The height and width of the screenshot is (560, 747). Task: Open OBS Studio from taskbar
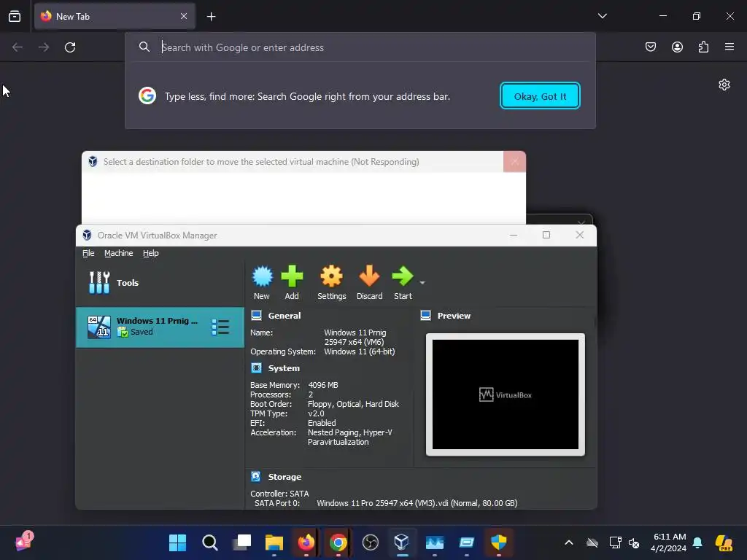370,542
